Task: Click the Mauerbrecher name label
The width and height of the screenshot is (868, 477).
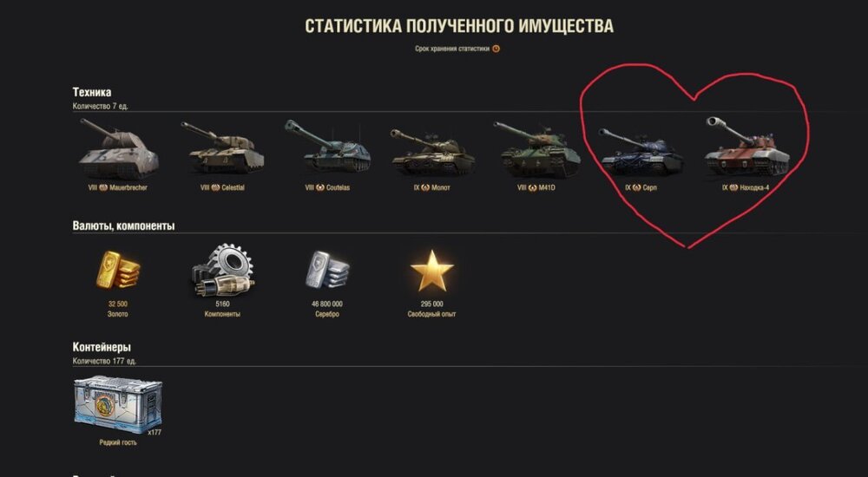Action: tap(128, 187)
